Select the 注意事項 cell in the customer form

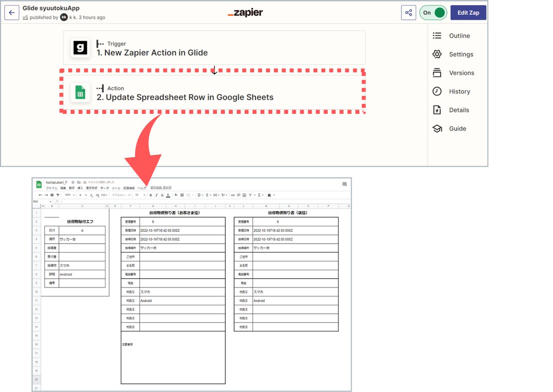point(127,345)
